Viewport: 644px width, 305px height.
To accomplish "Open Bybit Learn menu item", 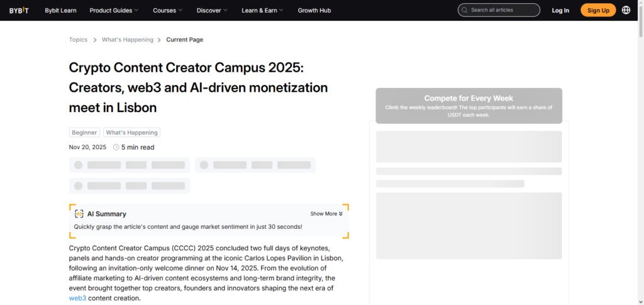I will tap(61, 10).
